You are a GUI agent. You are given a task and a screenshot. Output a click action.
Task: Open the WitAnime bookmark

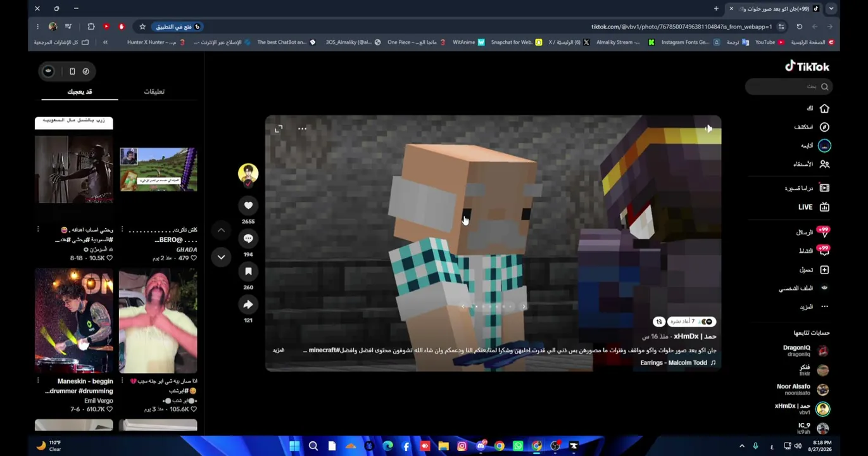pyautogui.click(x=469, y=42)
